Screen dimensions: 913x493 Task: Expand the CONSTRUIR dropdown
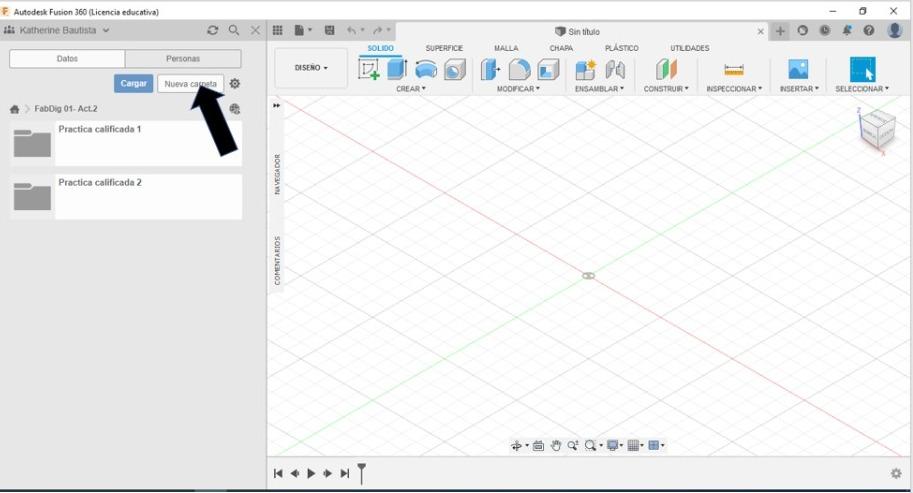pos(666,89)
